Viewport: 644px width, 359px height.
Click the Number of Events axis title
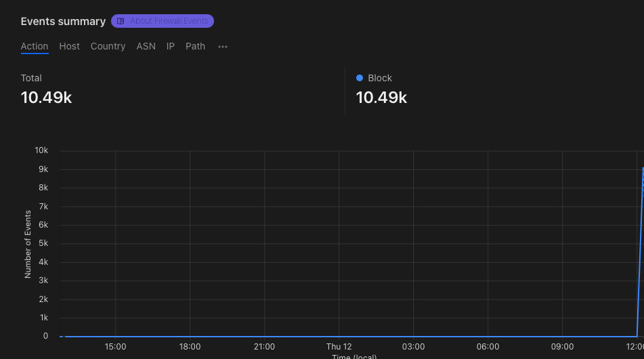(x=28, y=244)
